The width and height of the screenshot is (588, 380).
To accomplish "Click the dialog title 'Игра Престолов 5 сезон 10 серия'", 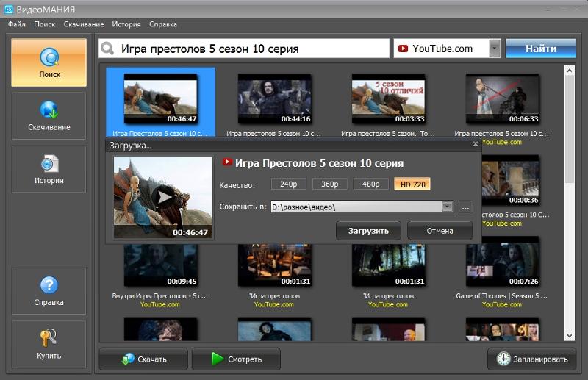I will (319, 163).
